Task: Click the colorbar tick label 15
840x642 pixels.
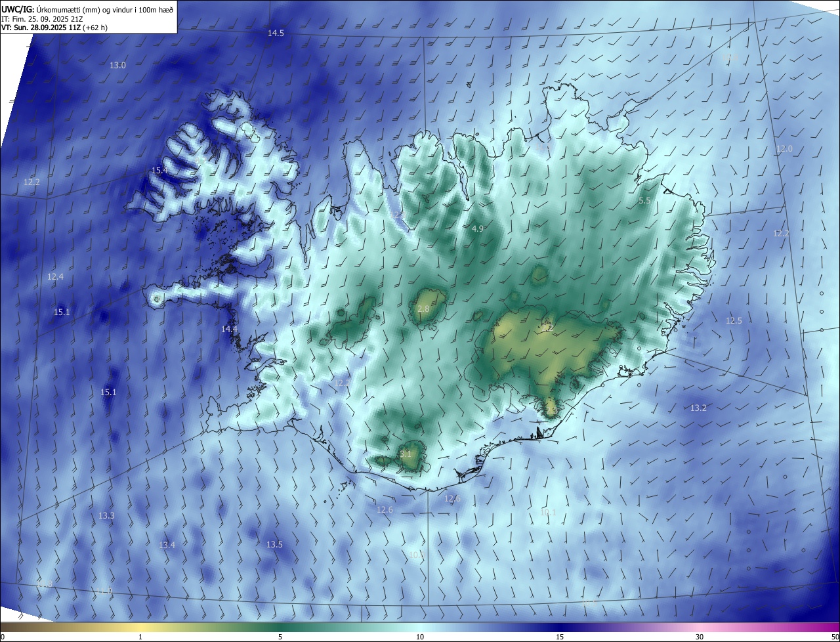Action: (560, 637)
